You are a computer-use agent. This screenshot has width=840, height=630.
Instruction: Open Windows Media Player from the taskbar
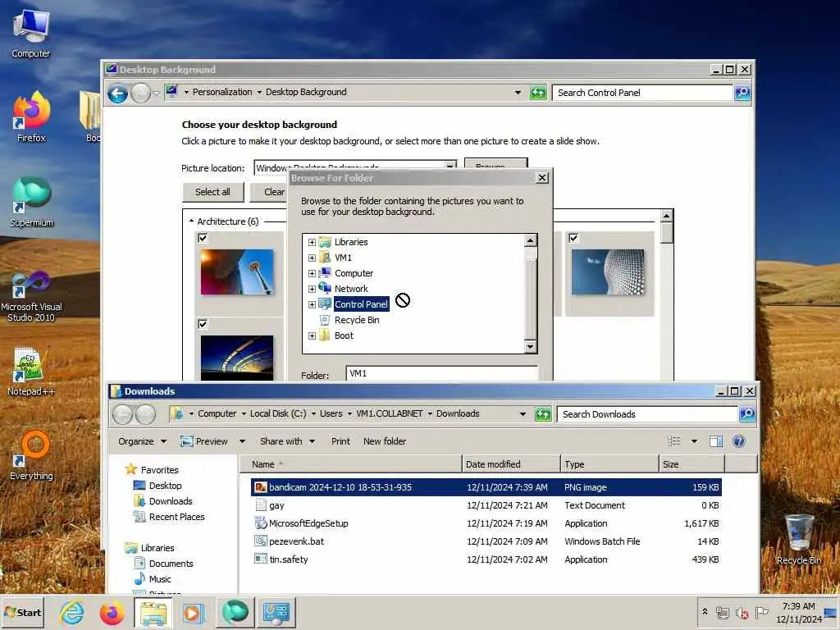pos(194,612)
